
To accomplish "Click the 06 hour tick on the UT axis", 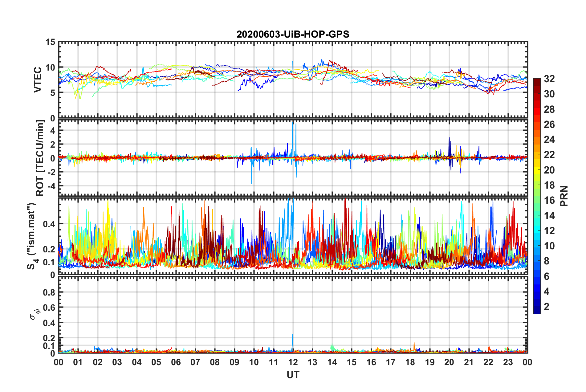I will 176,362.
